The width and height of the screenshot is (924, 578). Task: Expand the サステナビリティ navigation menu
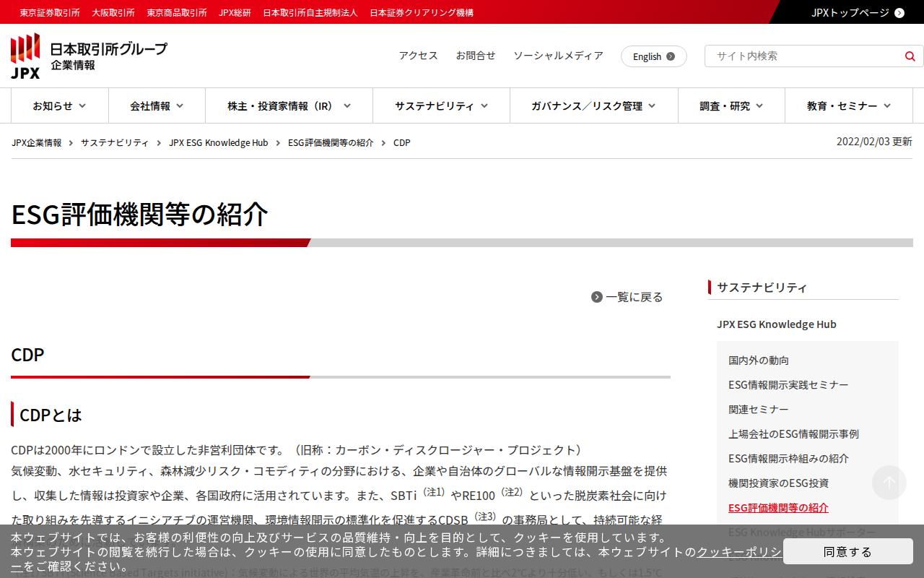[x=441, y=105]
